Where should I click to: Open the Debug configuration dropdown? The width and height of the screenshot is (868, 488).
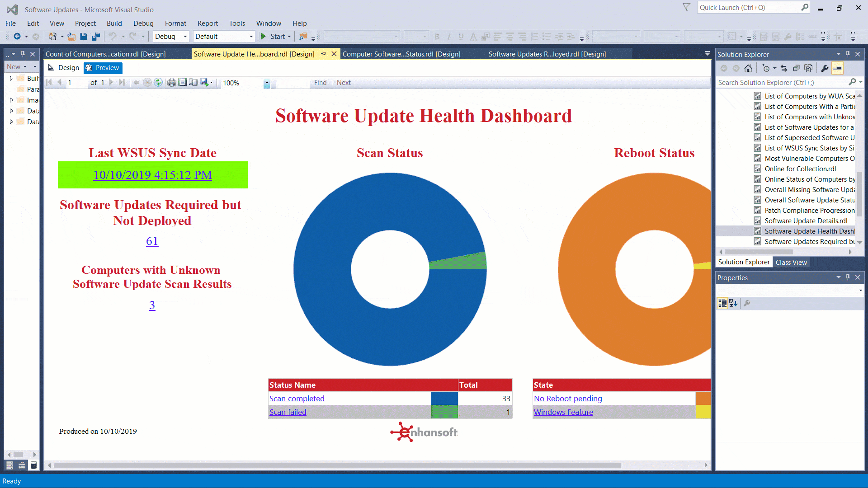pyautogui.click(x=185, y=37)
